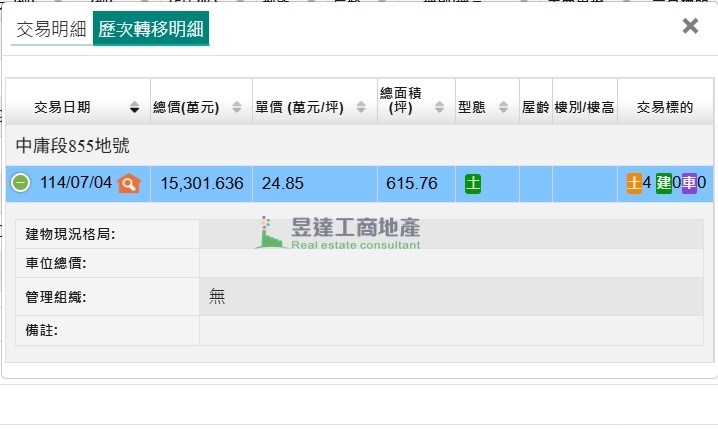
Task: Click the 昱達工商地產 watermark logo
Action: click(x=340, y=232)
